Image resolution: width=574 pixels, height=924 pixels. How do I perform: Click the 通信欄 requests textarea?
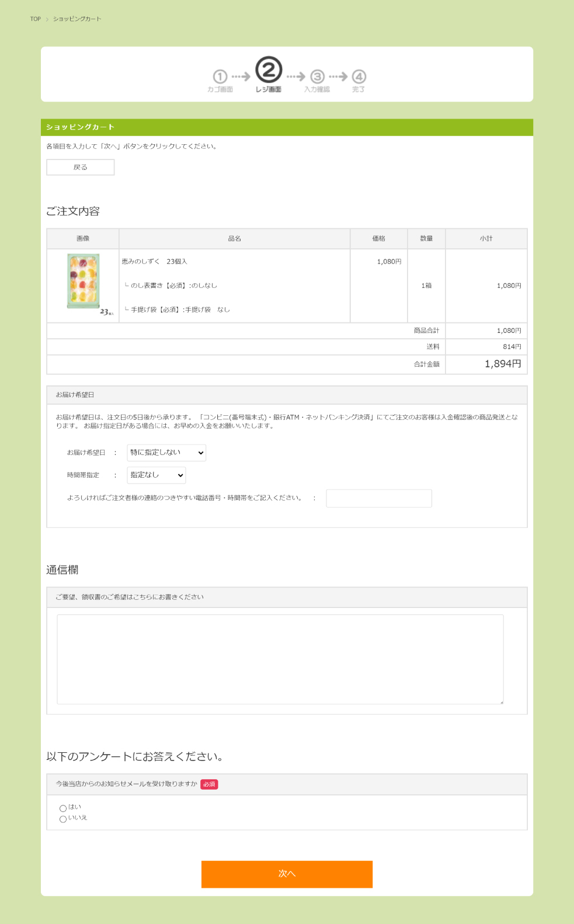[280, 659]
